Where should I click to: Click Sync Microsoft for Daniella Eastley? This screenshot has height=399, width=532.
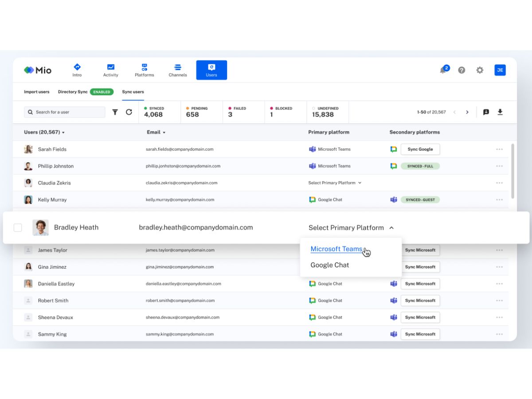(x=420, y=284)
